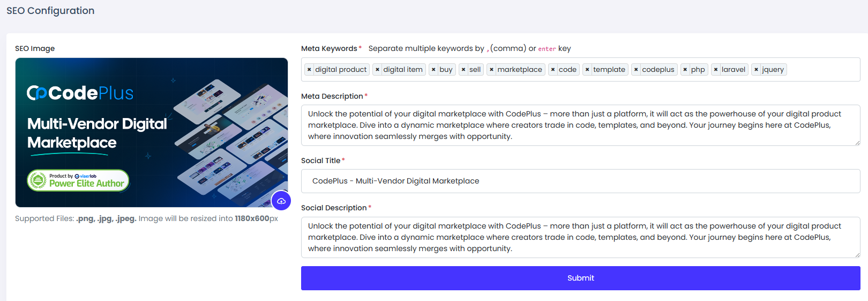
Task: Click the 'Social Title' field label
Action: (x=320, y=160)
